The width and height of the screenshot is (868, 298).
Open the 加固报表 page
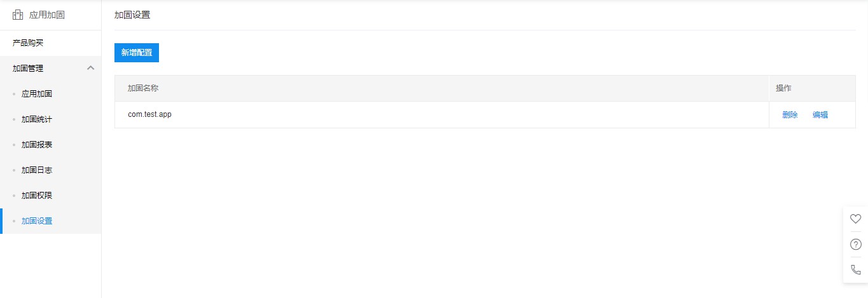click(x=37, y=144)
